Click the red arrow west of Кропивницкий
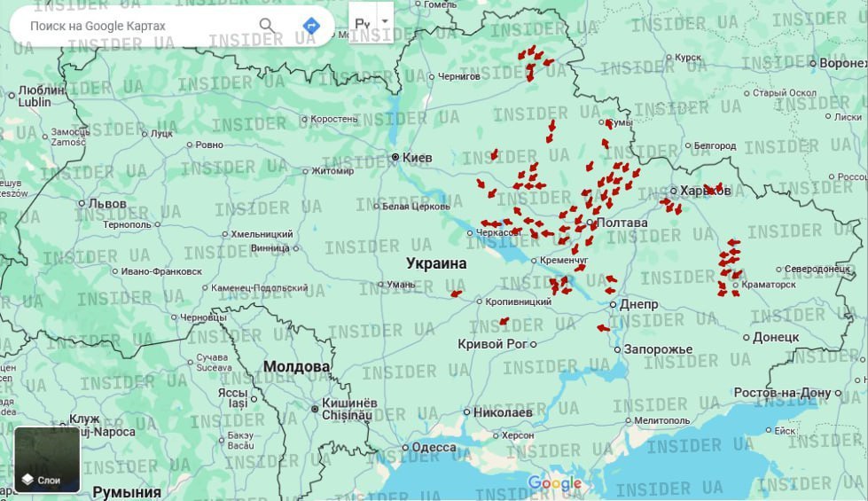This screenshot has height=501, width=868. coord(456,294)
